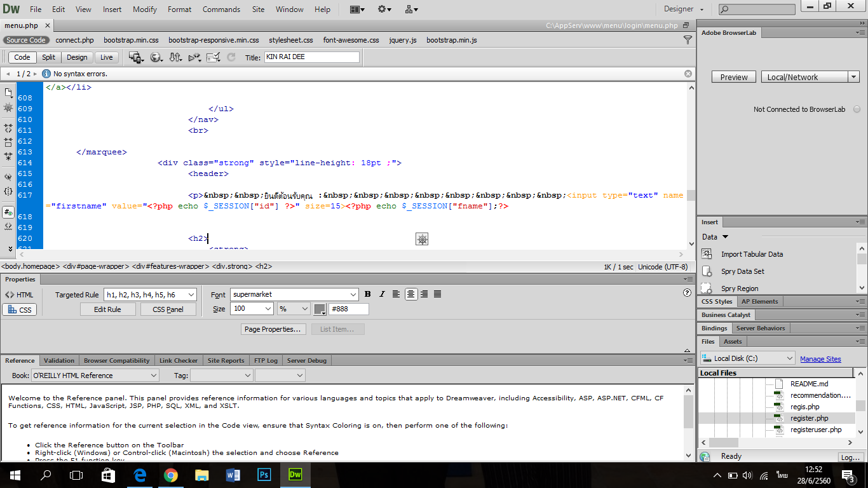The image size is (868, 488).
Task: Click the CSS Panel button
Action: pos(168,309)
